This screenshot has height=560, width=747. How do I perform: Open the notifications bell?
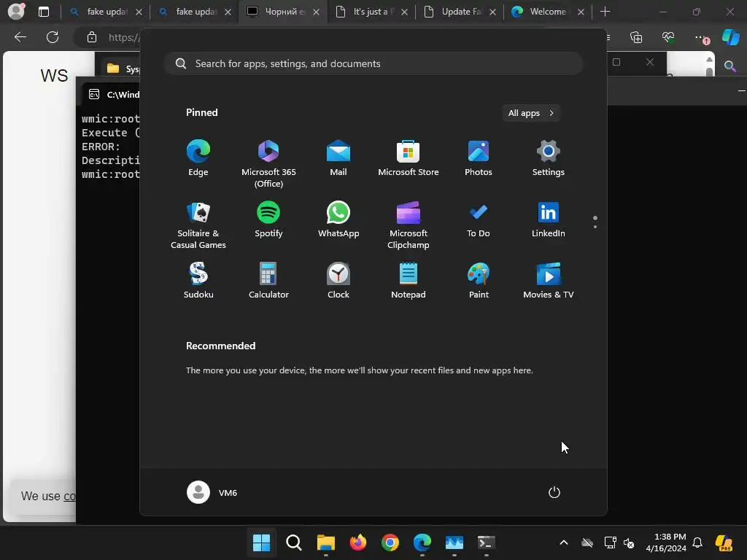pyautogui.click(x=697, y=542)
